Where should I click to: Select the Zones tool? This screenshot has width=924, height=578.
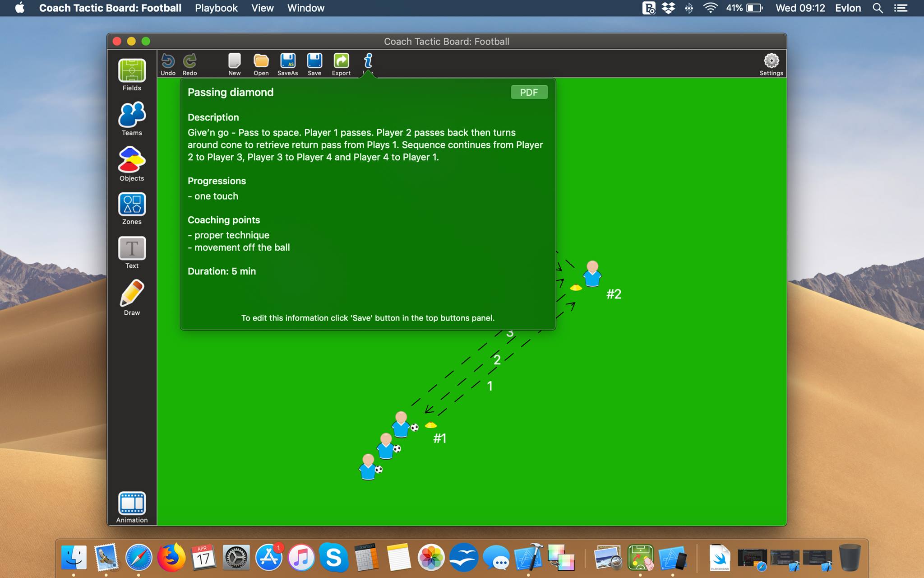(132, 209)
